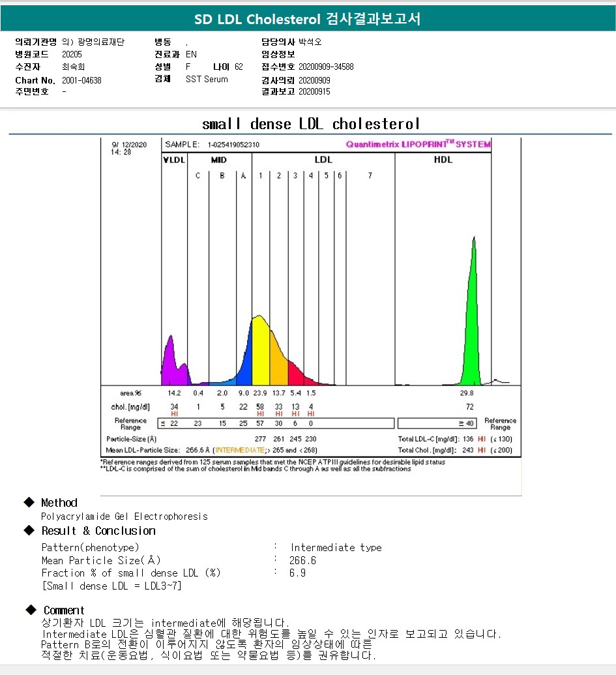Click the "HDL" column header
The height and width of the screenshot is (675, 616).
(443, 159)
